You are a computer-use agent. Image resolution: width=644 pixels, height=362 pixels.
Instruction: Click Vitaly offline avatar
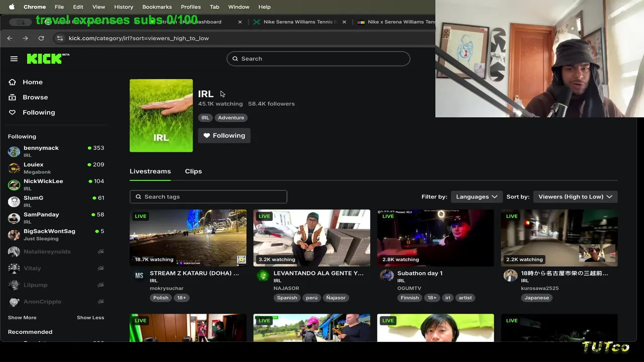14,268
